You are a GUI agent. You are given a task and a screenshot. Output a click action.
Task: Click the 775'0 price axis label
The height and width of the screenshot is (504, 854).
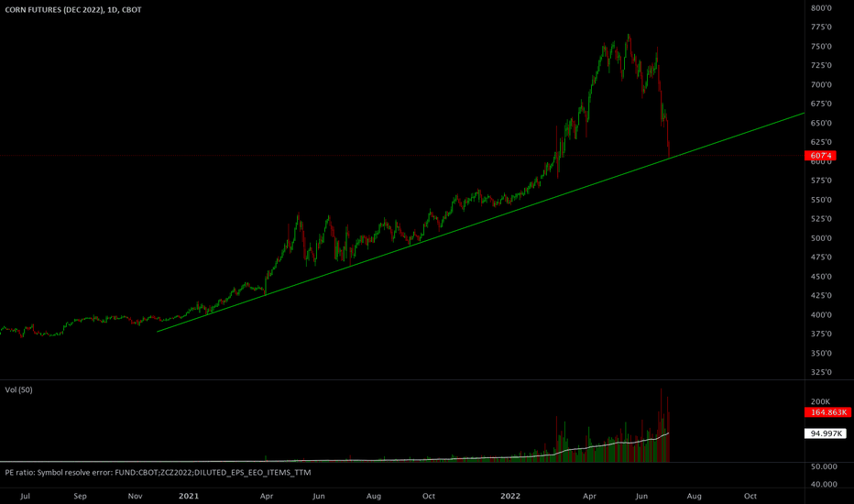[x=821, y=27]
